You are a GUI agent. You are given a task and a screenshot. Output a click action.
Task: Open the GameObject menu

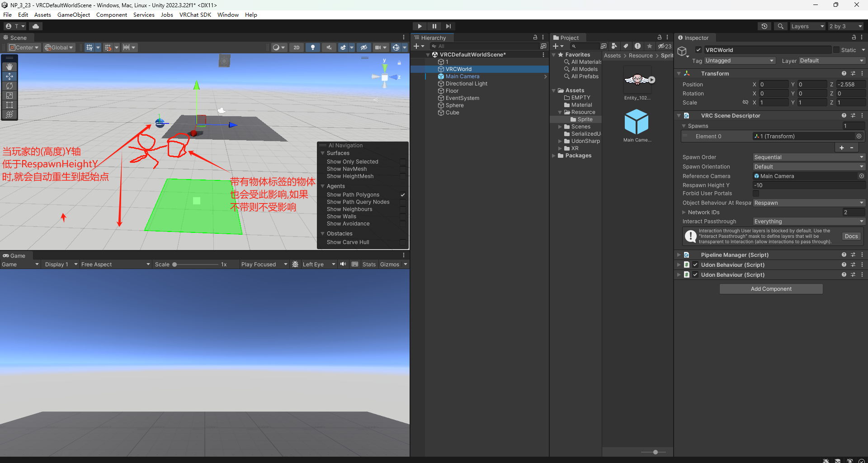74,14
